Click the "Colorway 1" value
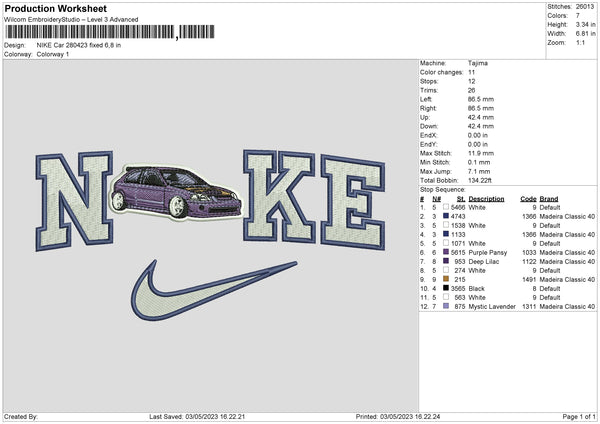The height and width of the screenshot is (424, 600). (53, 54)
